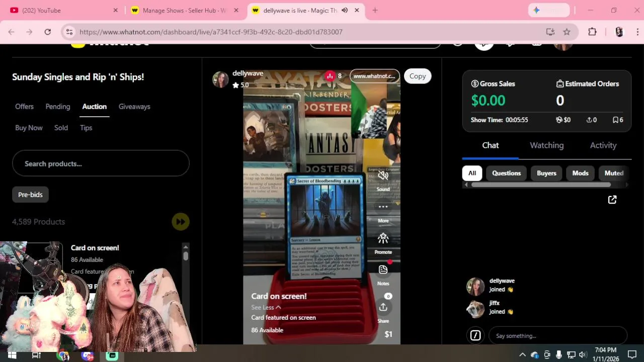Filter chat by Muted
This screenshot has width=644, height=362.
pyautogui.click(x=614, y=173)
